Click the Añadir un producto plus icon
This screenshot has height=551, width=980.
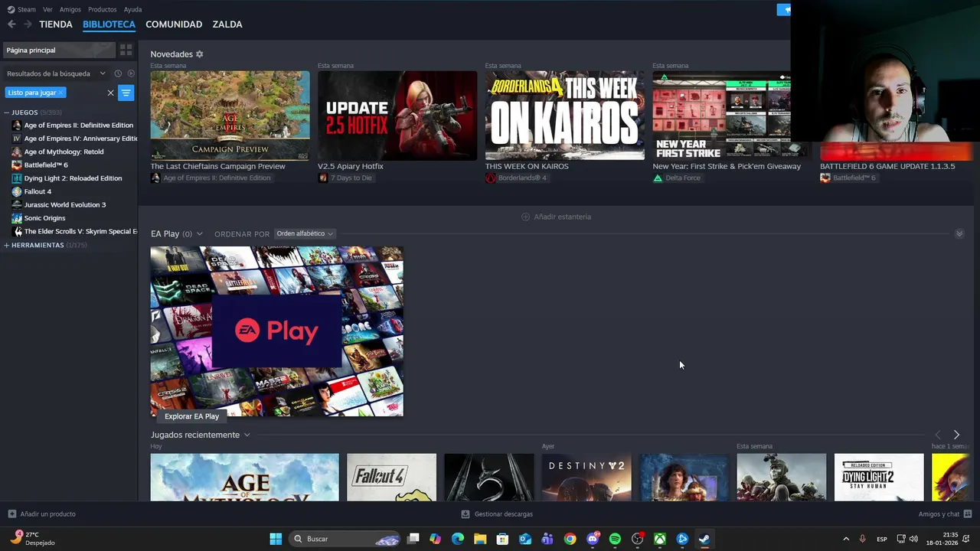coord(11,514)
